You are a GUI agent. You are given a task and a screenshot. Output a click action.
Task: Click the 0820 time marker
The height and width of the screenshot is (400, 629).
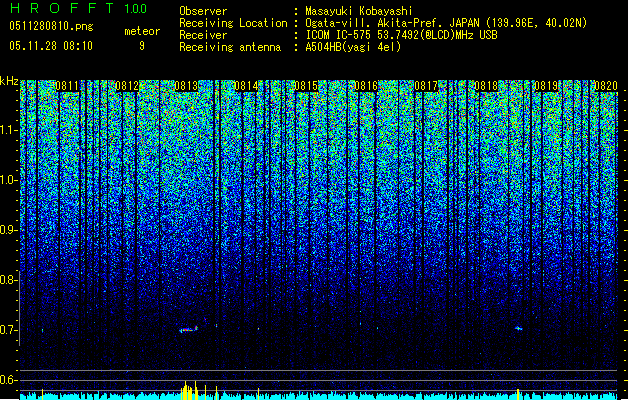[x=606, y=86]
